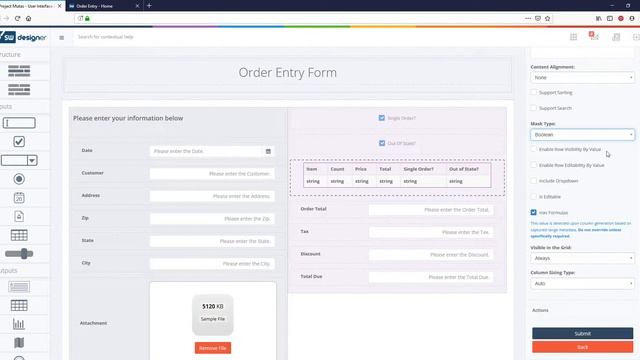Enable Row Visibility By Value

533,149
